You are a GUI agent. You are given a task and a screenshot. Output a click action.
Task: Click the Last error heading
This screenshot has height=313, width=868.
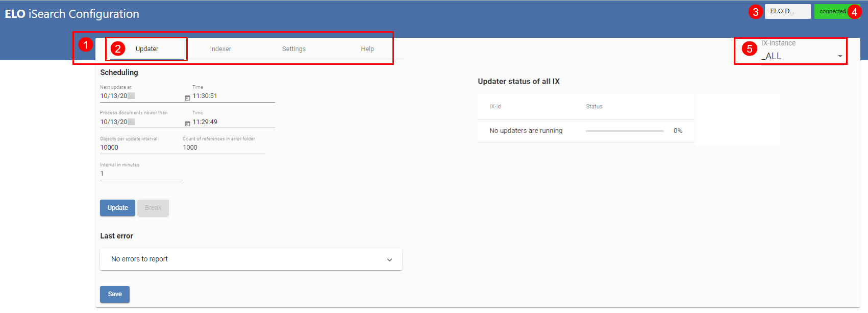(x=116, y=236)
